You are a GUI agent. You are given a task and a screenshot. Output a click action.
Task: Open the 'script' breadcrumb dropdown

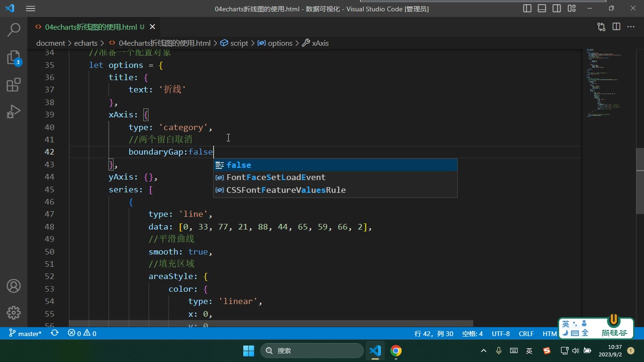point(234,43)
